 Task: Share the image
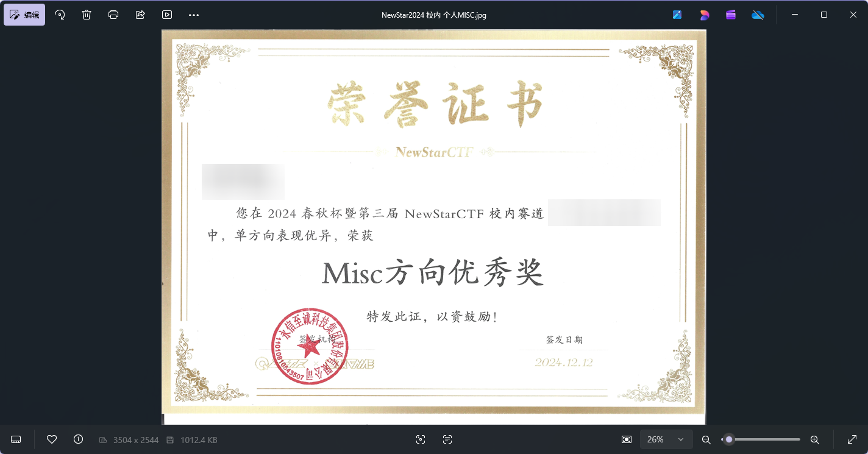(140, 14)
